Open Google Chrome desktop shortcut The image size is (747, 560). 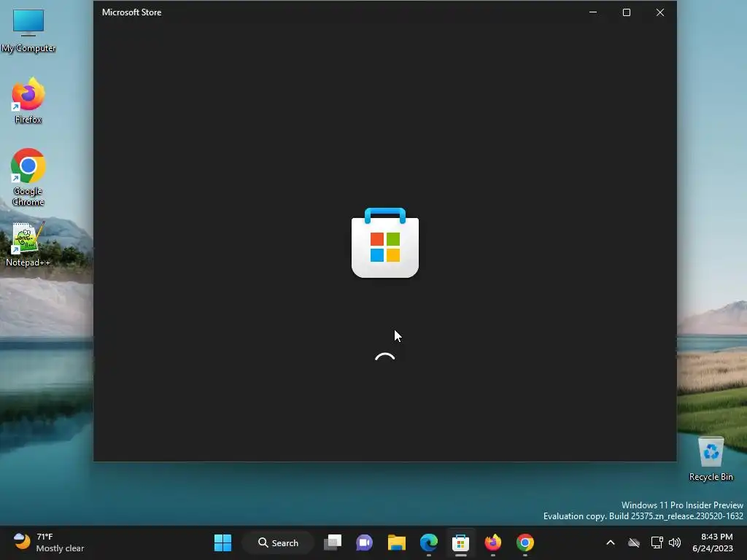click(x=28, y=177)
